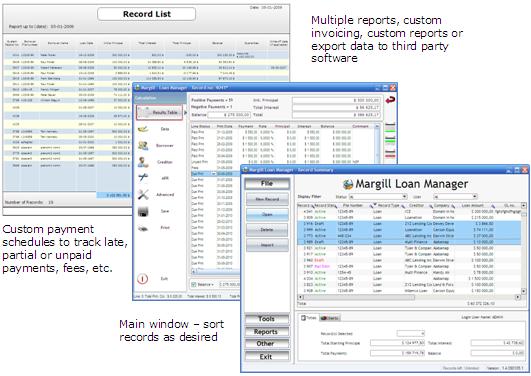Click scroll-right arrow under the records table
This screenshot has height=376, width=531.
point(518,297)
